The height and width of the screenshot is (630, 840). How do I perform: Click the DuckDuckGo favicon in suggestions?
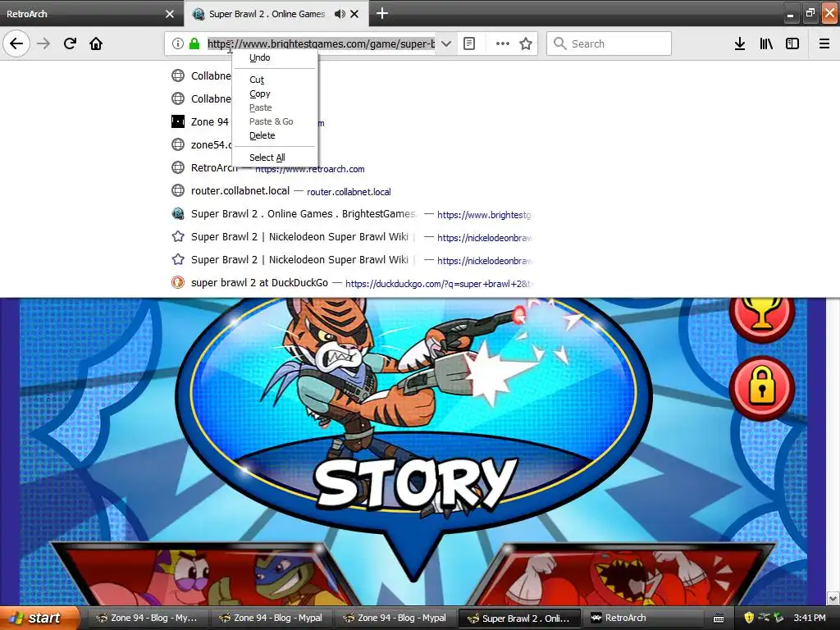(178, 282)
